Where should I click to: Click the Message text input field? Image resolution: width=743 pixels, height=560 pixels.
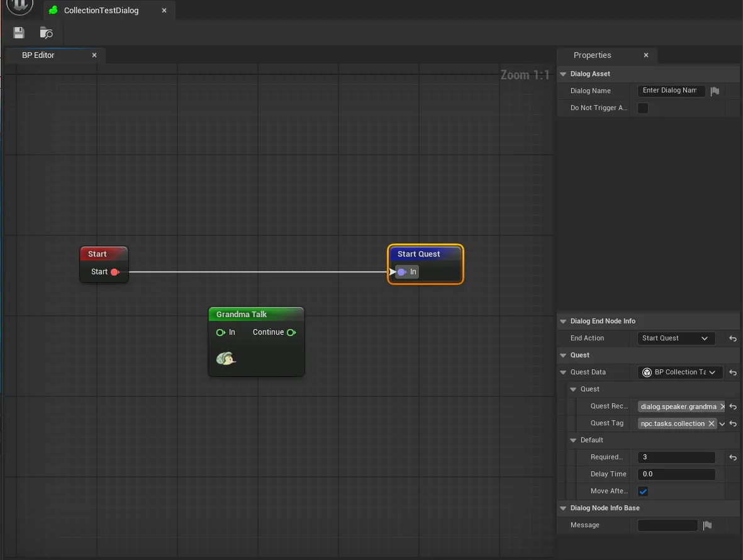pos(668,525)
